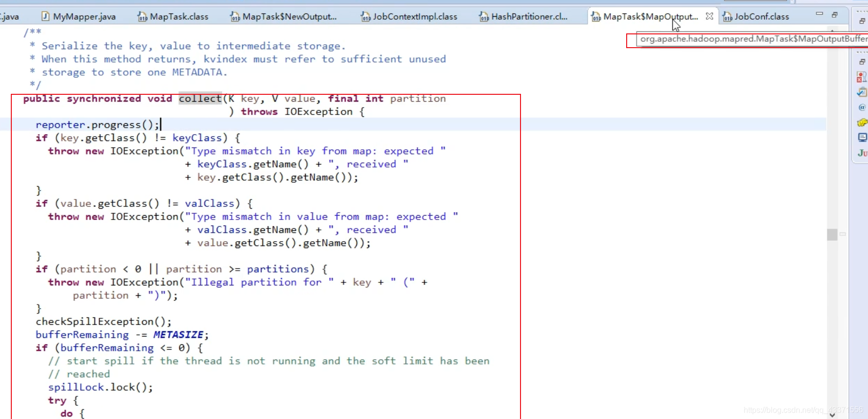Click the editor vertical scrollbar thumb

click(832, 235)
